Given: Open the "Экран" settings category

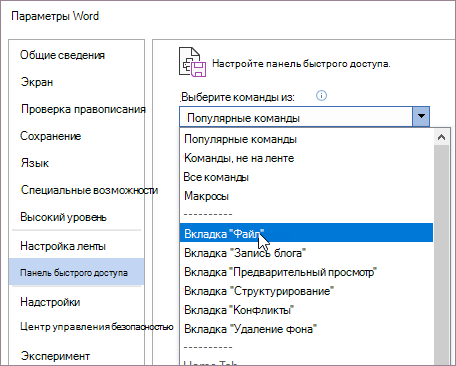Looking at the screenshot, I should (x=37, y=82).
